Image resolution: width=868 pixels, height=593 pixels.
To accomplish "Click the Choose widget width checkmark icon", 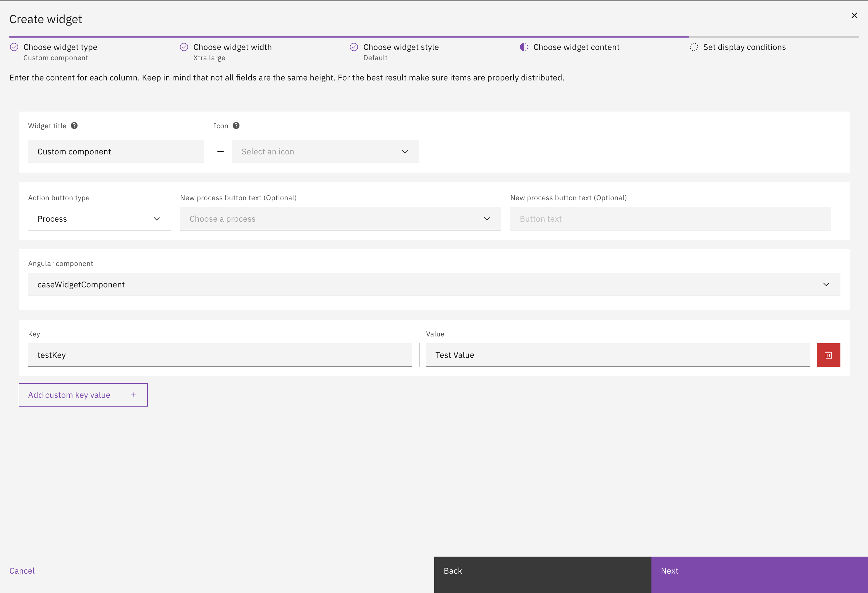I will click(x=184, y=47).
